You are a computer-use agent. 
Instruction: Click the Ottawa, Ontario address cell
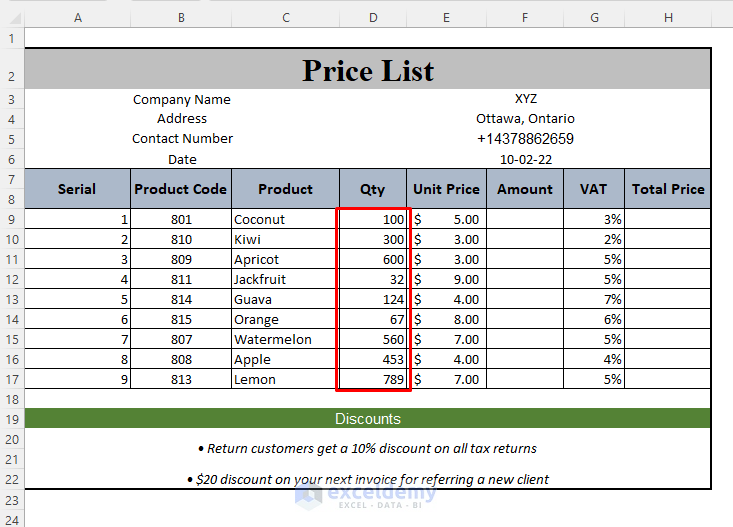[525, 119]
